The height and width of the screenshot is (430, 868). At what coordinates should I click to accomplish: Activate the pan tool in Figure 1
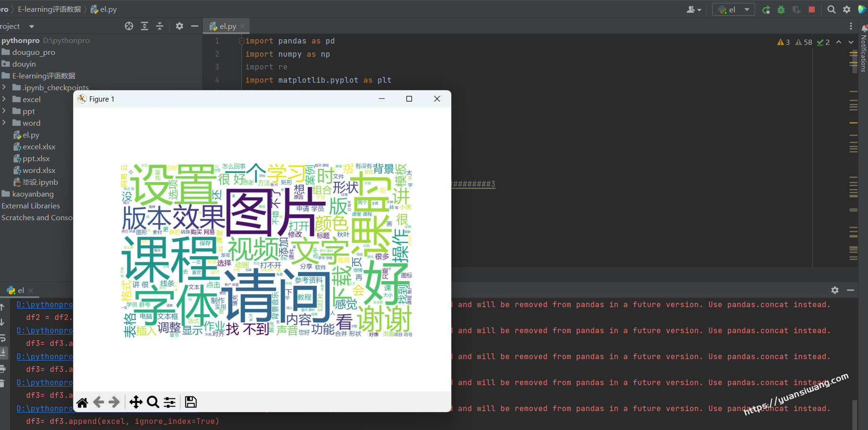[136, 402]
